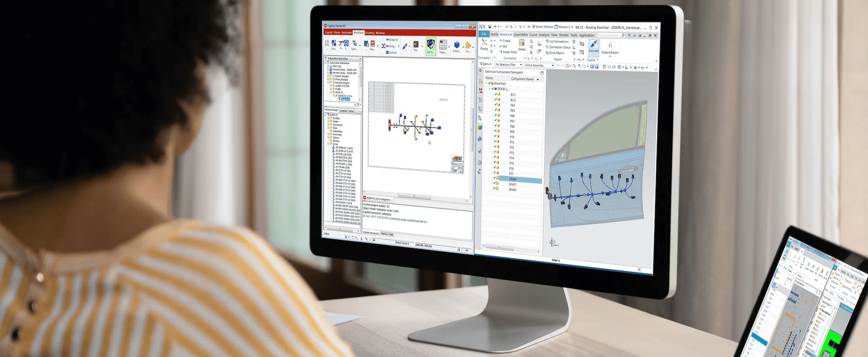Click the Assign Stock button

510,52
